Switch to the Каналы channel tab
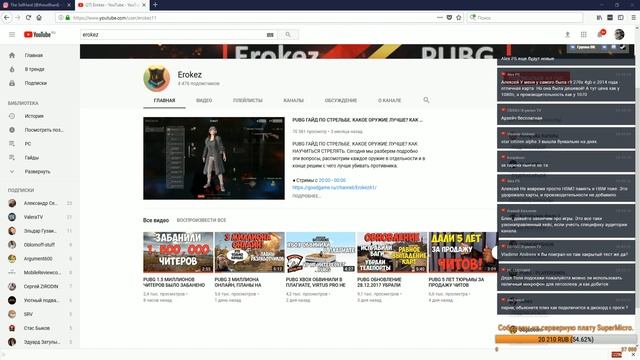 (x=293, y=100)
